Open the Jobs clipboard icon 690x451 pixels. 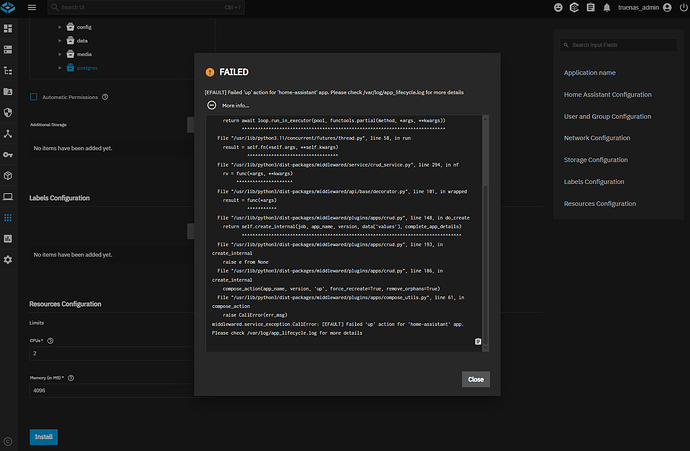click(x=591, y=7)
